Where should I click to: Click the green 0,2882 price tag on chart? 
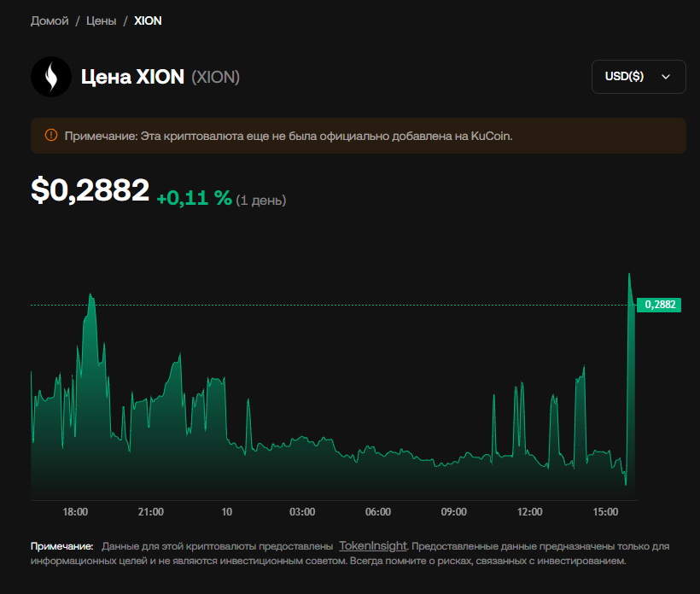click(659, 305)
